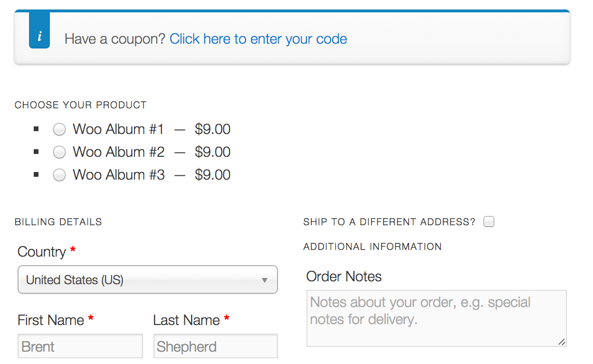The image size is (593, 364).
Task: Click the "Woo Album #3" product label
Action: [x=119, y=175]
